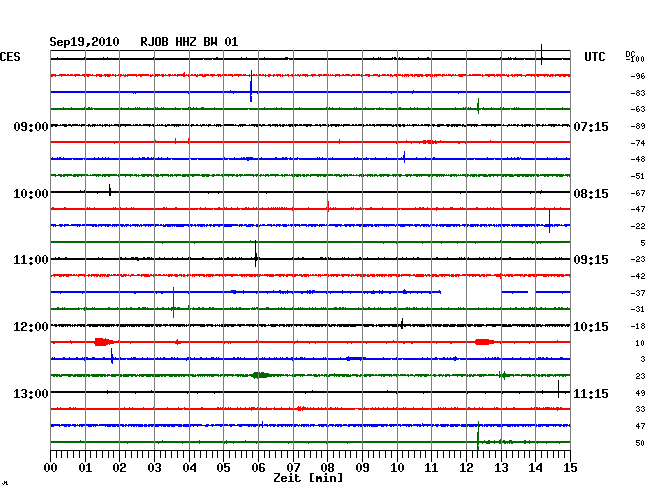Click the DC offset value "33"
The width and height of the screenshot is (650, 494).
click(x=640, y=409)
